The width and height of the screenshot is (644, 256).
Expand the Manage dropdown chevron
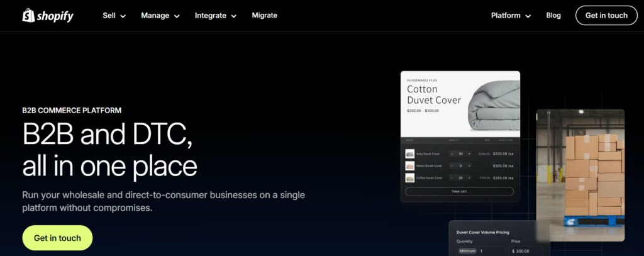click(x=177, y=16)
